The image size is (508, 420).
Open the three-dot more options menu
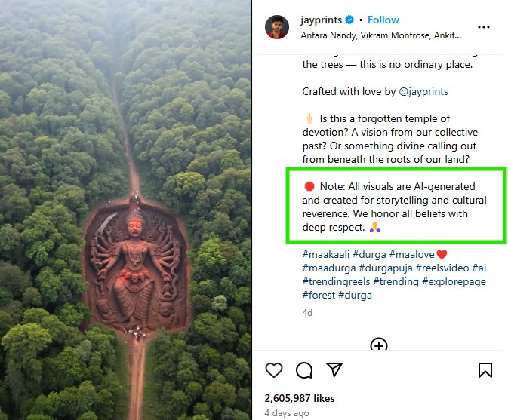[484, 27]
